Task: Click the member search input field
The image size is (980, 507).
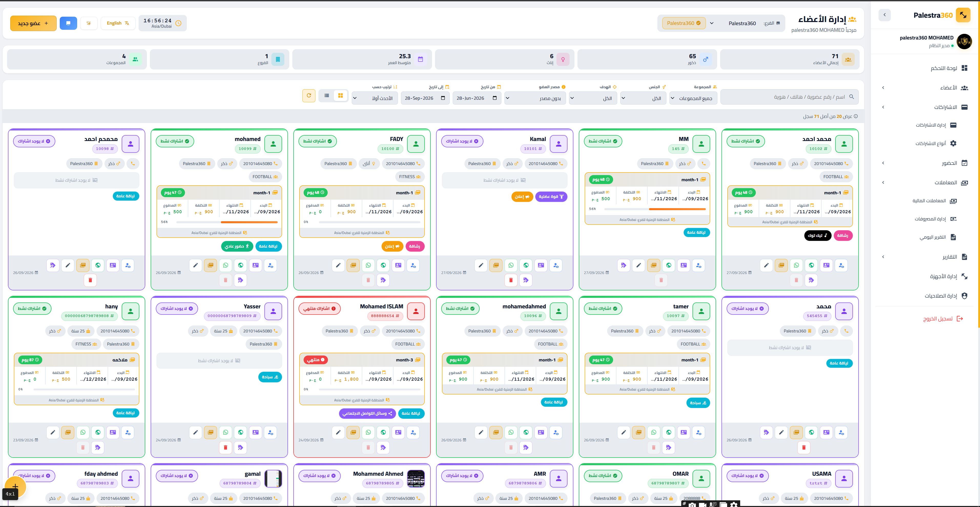Action: click(x=789, y=97)
